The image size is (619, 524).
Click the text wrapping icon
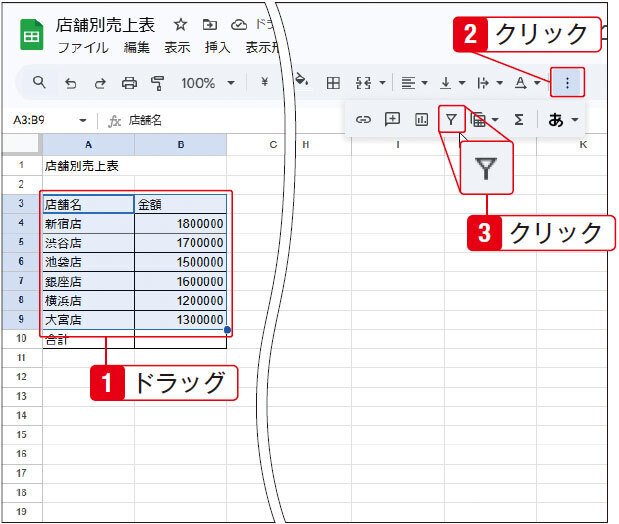pos(483,83)
